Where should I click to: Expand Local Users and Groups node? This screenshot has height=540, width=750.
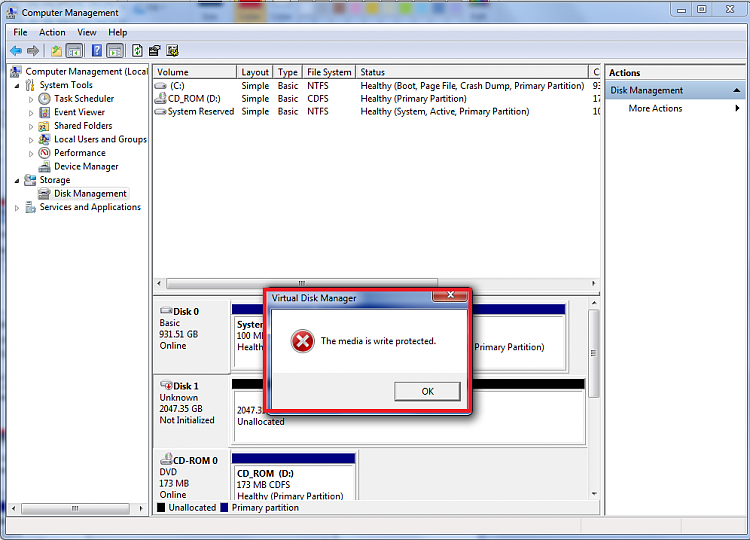31,140
